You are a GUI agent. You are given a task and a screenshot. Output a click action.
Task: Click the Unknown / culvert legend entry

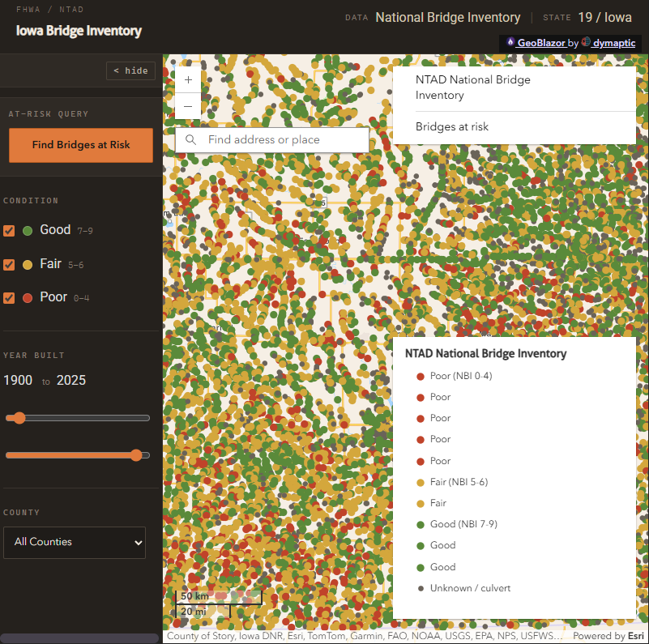(463, 588)
